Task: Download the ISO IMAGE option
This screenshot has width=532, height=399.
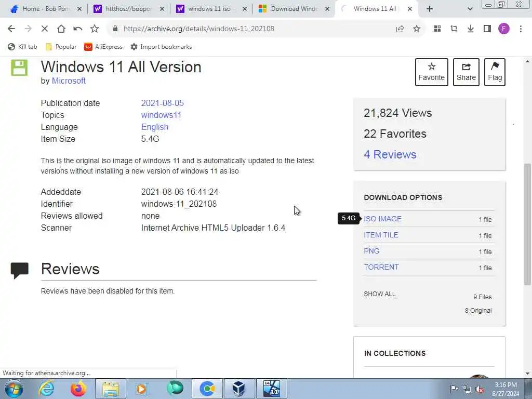Action: pyautogui.click(x=382, y=219)
